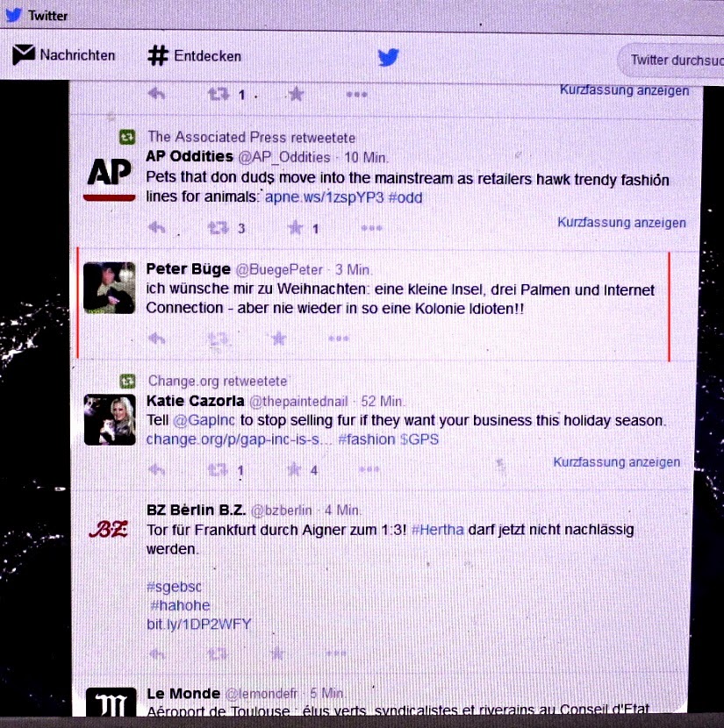
Task: Favorite star on the topmost partial tweet
Action: click(296, 94)
